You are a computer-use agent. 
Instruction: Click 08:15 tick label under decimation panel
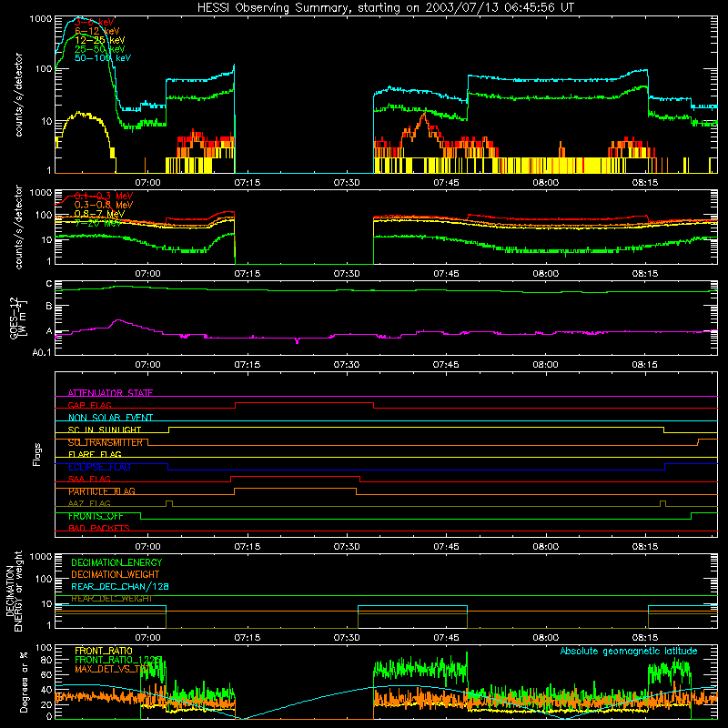pos(644,638)
